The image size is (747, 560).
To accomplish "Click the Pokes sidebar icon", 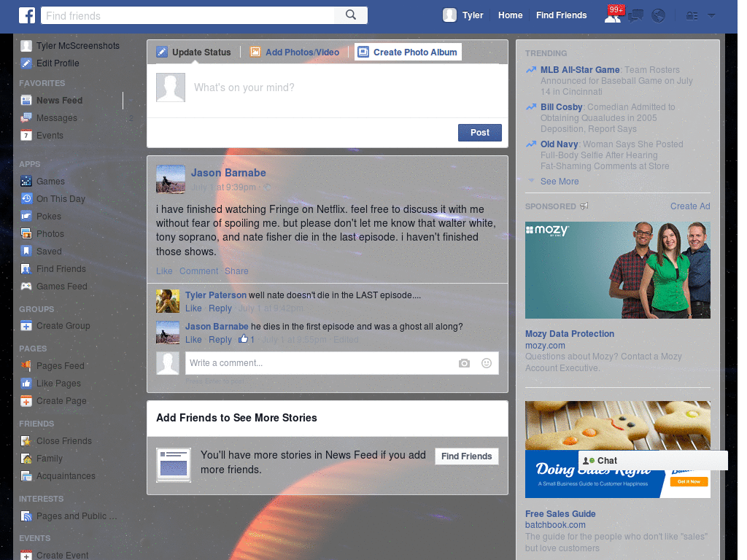I will [26, 216].
